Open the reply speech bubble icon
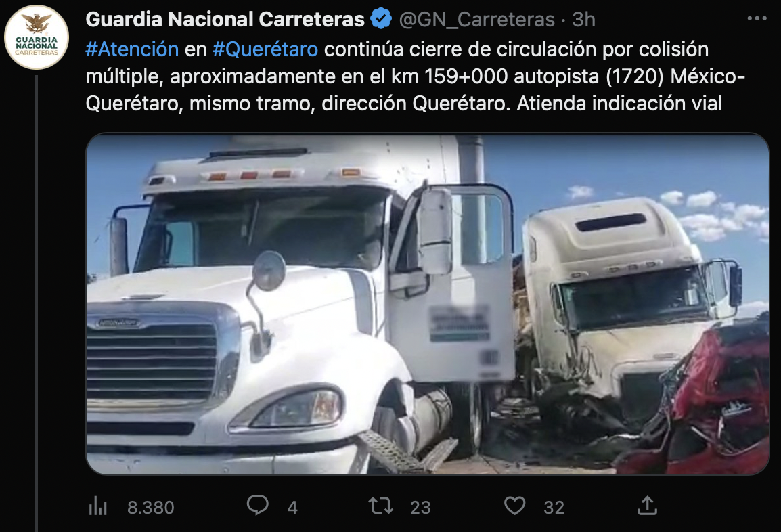This screenshot has height=532, width=781. 257,505
